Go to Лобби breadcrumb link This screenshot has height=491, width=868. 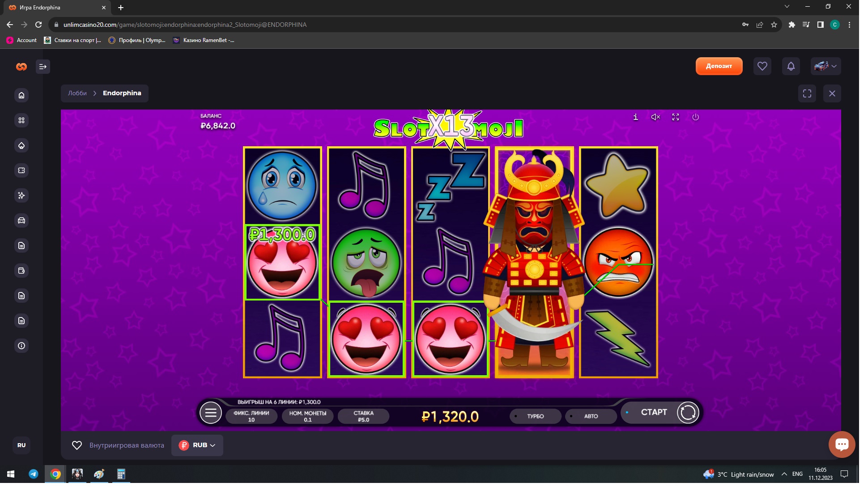click(x=77, y=93)
